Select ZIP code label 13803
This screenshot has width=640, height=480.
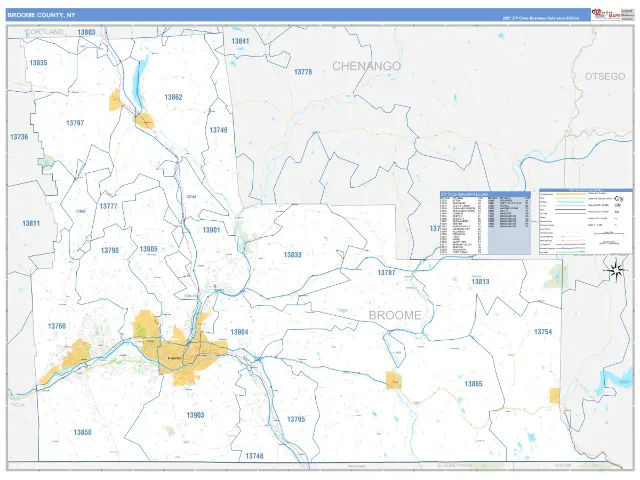86,32
